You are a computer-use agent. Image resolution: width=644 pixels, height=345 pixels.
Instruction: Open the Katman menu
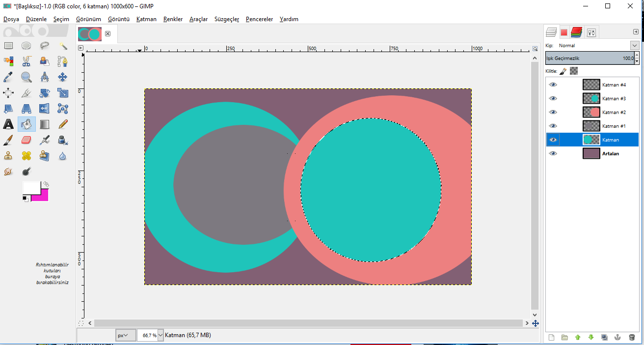pyautogui.click(x=146, y=19)
